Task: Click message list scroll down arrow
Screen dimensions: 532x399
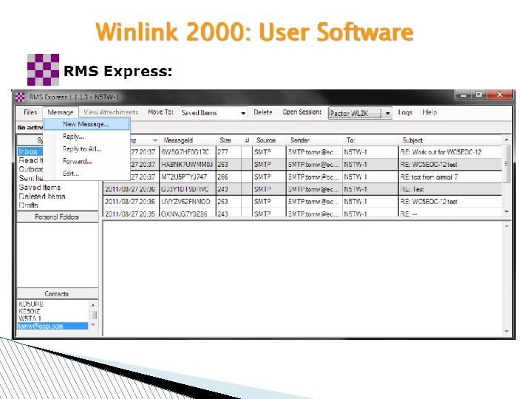Action: [507, 211]
